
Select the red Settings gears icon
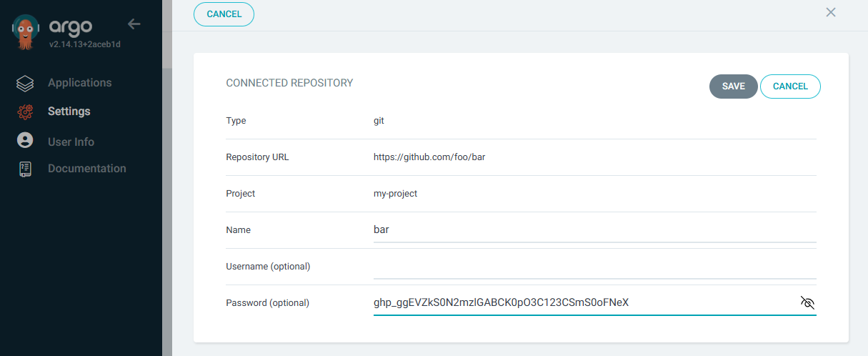pyautogui.click(x=25, y=112)
